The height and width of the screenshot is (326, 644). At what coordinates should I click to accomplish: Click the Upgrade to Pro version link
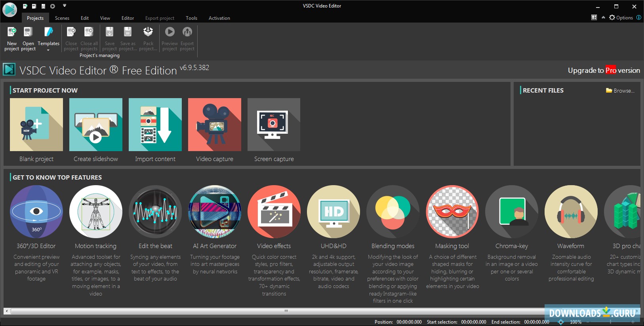(604, 70)
